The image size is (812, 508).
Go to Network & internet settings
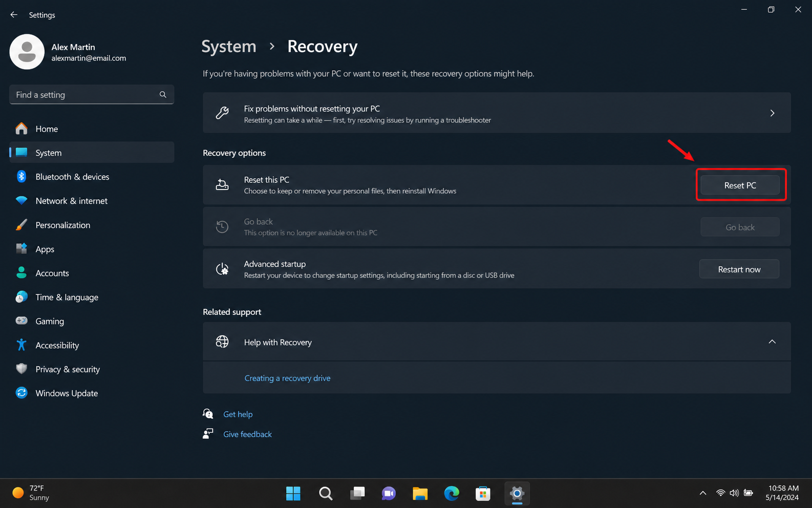click(x=92, y=201)
